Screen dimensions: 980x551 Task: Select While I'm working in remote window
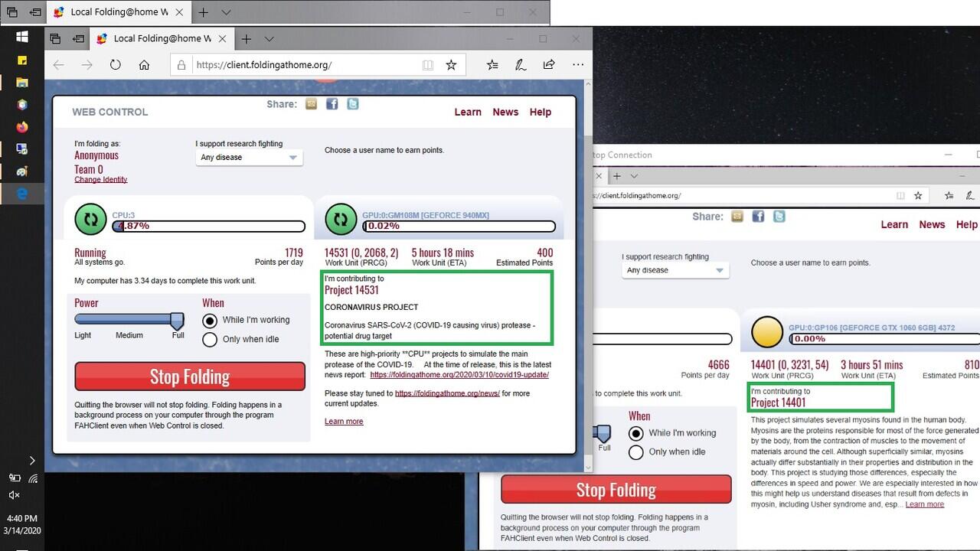[x=635, y=433]
